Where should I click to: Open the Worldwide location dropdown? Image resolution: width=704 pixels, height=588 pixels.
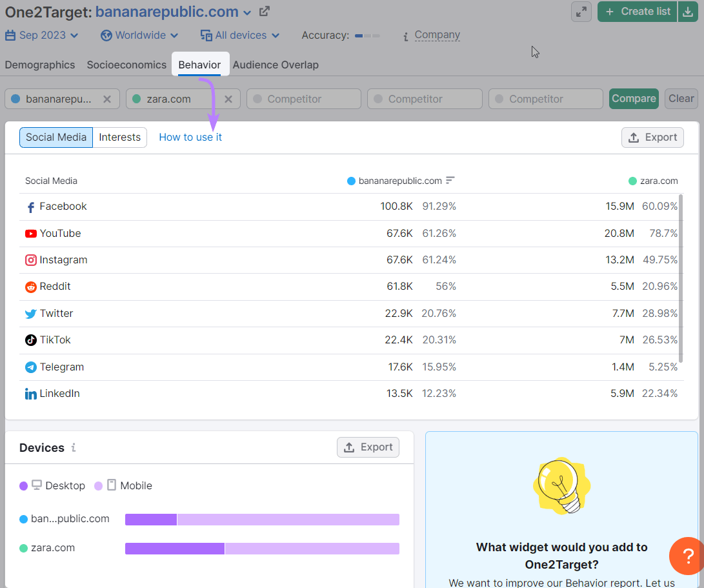pos(139,35)
